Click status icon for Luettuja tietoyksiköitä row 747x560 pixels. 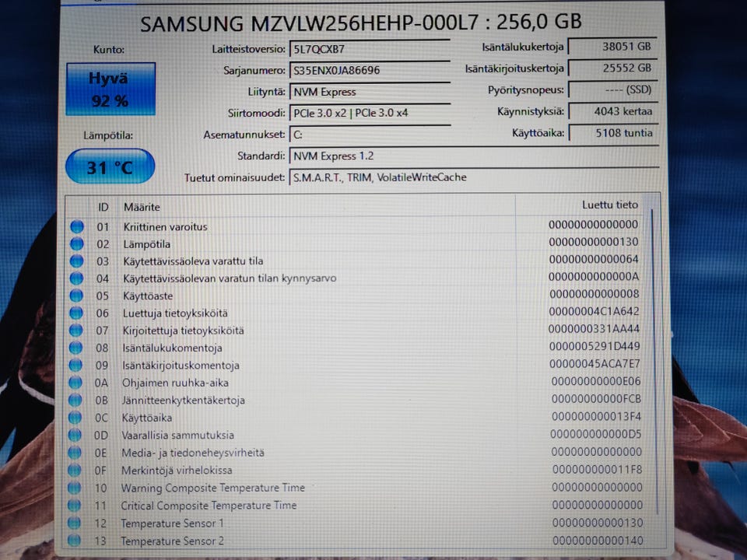[x=76, y=313]
